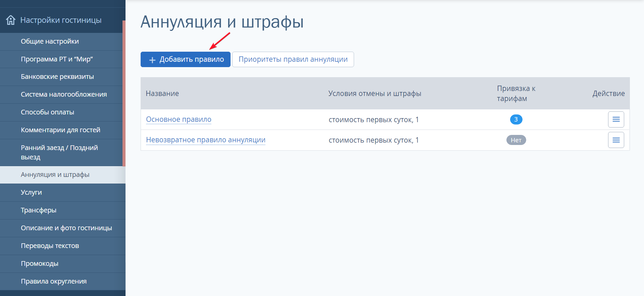Open the Основное правило link
Viewport: 644px width, 296px height.
(179, 119)
